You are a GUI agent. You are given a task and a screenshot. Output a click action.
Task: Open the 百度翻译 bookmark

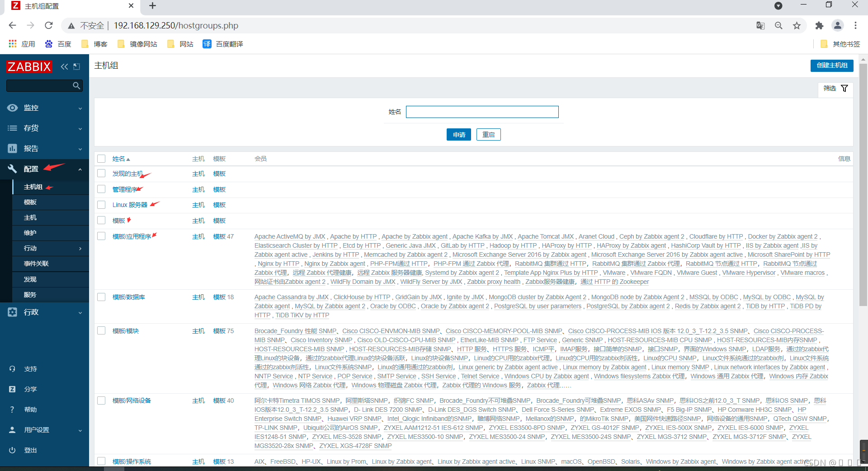pyautogui.click(x=223, y=44)
